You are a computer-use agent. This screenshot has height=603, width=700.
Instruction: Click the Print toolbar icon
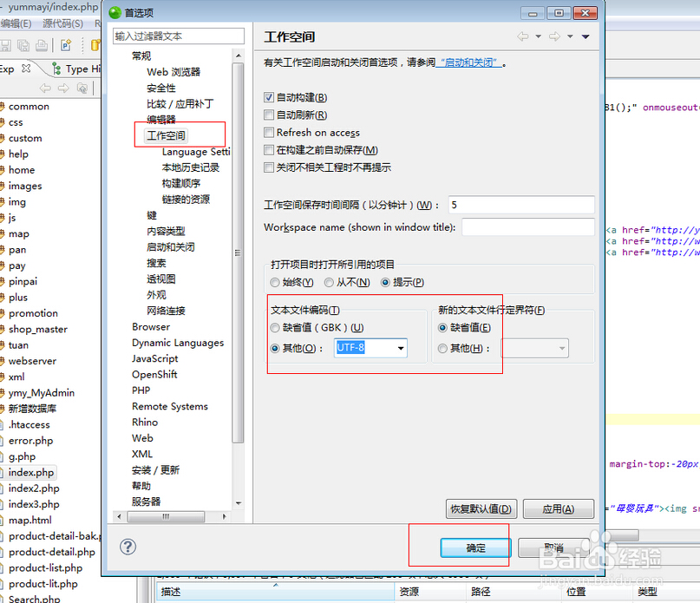click(x=42, y=43)
